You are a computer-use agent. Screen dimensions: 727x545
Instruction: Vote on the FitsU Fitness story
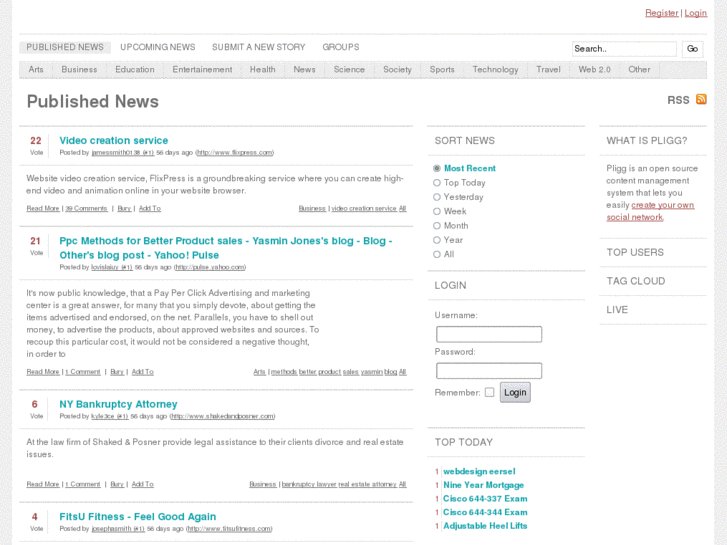[36, 528]
